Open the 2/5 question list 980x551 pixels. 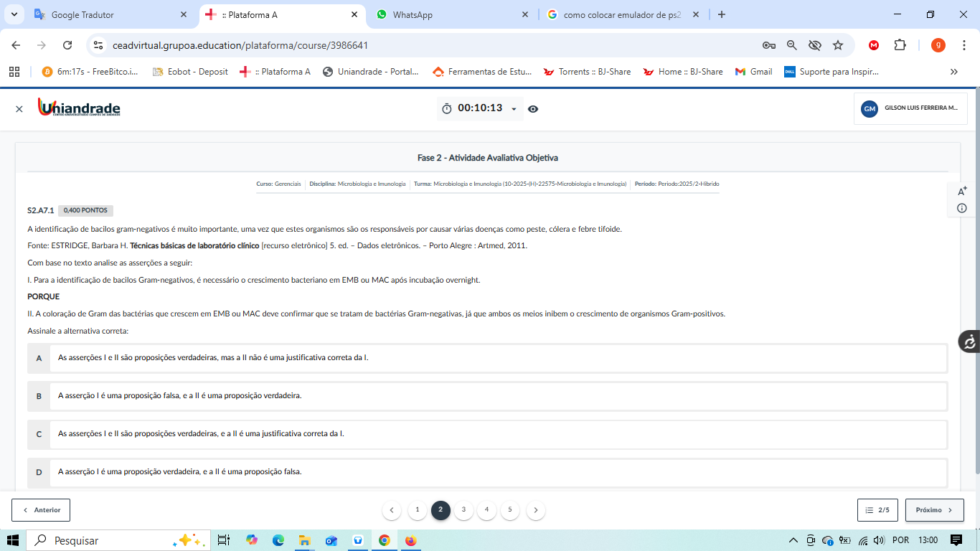[877, 510]
